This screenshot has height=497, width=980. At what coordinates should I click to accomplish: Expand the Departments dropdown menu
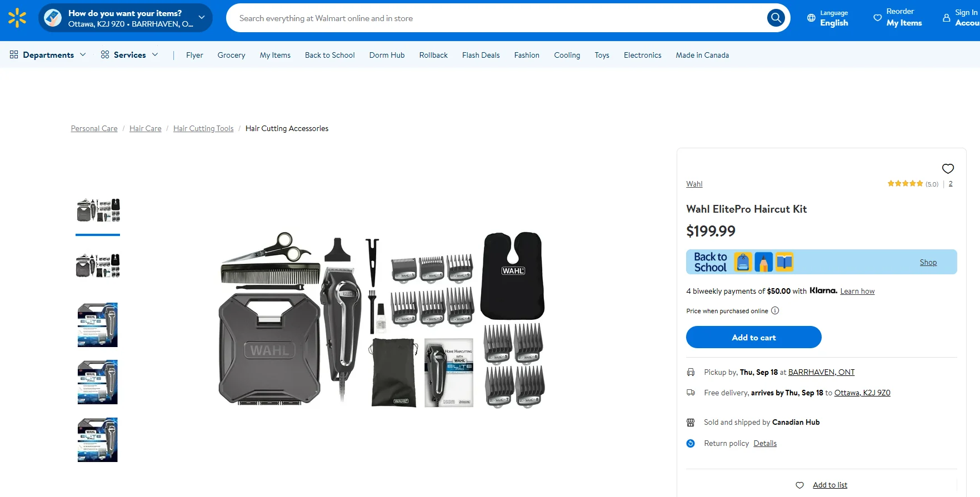point(48,55)
